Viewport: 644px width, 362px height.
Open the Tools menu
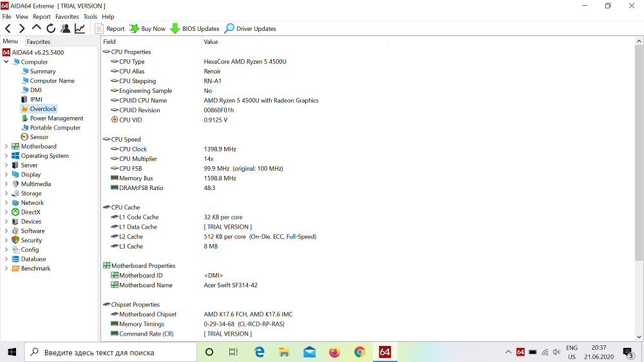90,17
